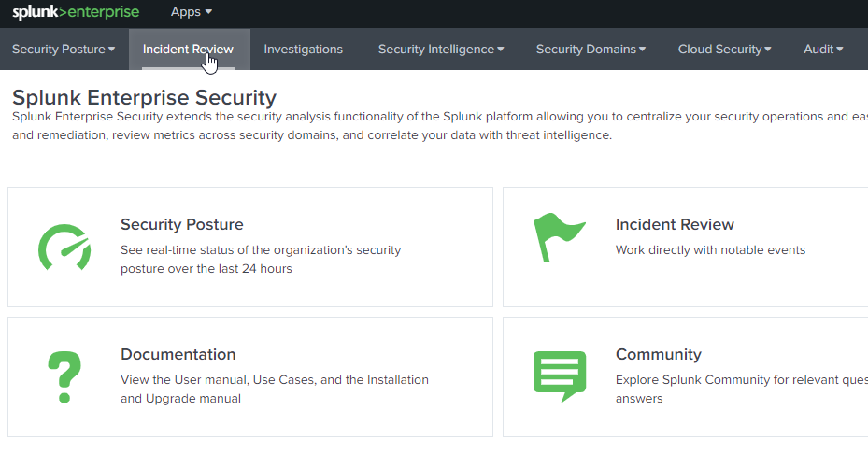Open the Apps dropdown menu
Image resolution: width=868 pixels, height=467 pixels.
pos(191,12)
